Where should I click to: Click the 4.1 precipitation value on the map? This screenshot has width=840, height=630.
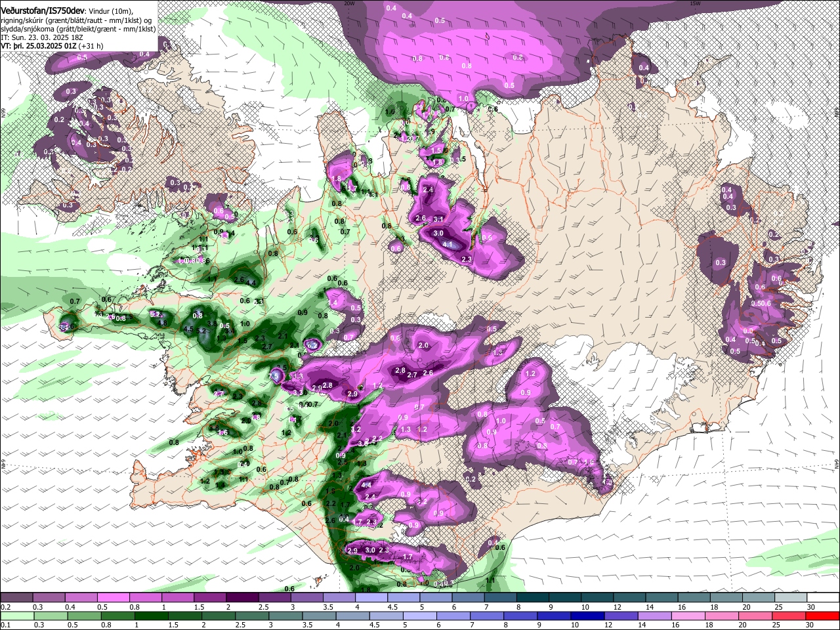pos(449,244)
